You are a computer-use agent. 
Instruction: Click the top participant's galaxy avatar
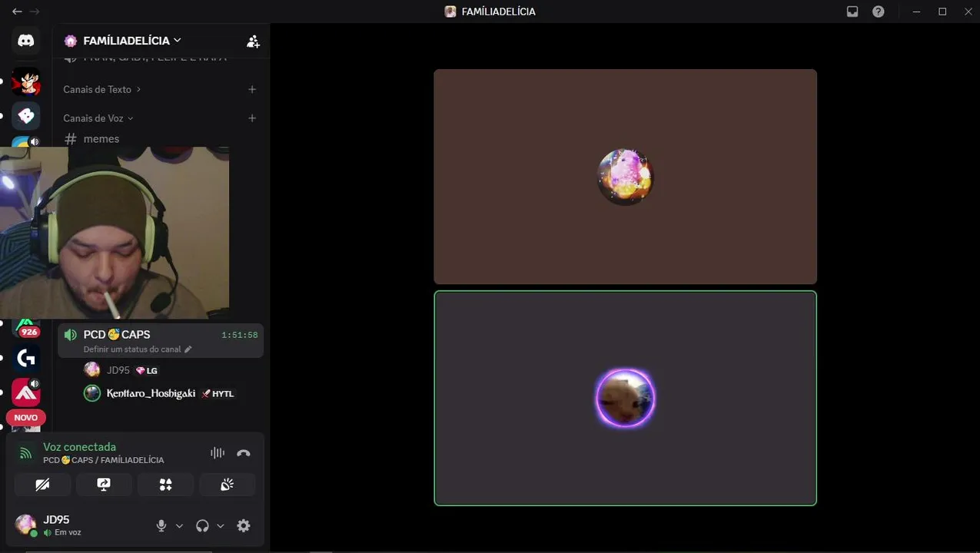[x=625, y=177]
